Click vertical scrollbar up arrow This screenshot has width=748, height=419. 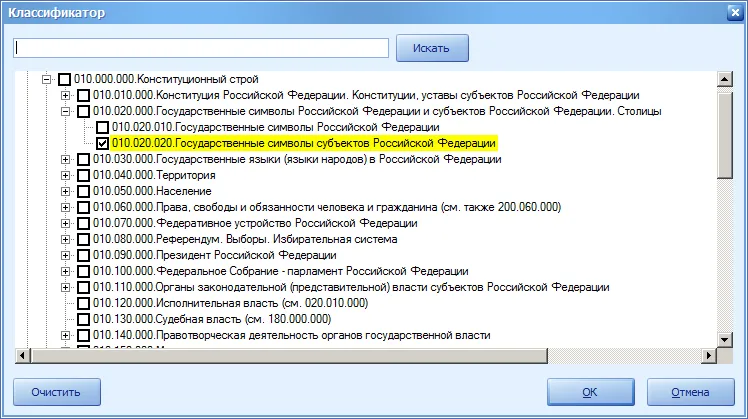725,79
